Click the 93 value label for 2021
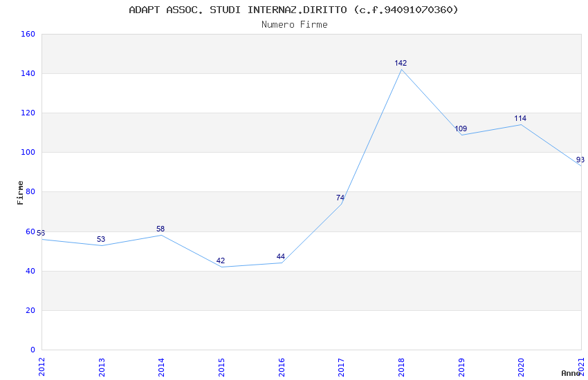This screenshot has width=588, height=380. (x=580, y=160)
